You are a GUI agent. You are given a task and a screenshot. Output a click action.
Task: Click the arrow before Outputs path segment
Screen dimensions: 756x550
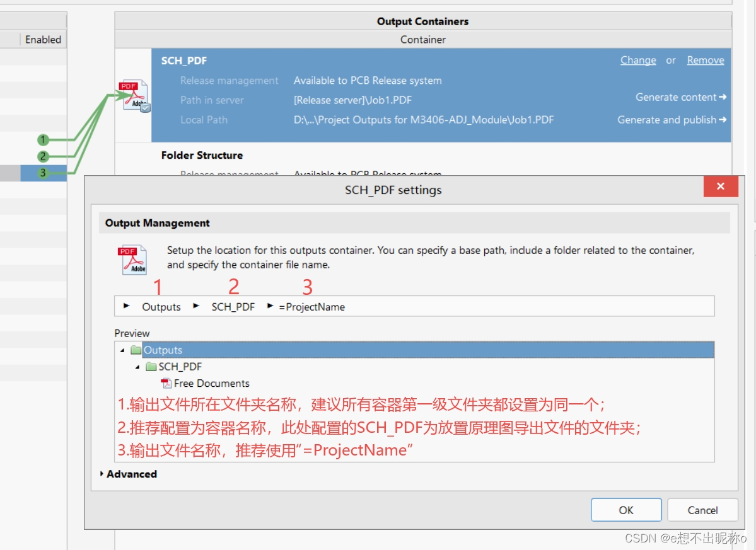point(127,306)
